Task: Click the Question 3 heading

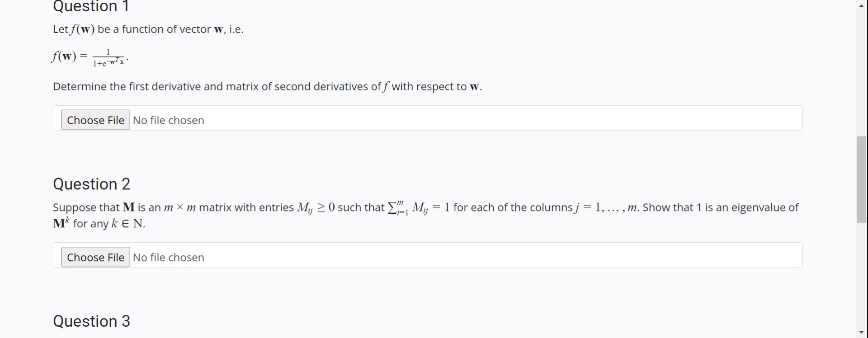Action: pos(92,321)
